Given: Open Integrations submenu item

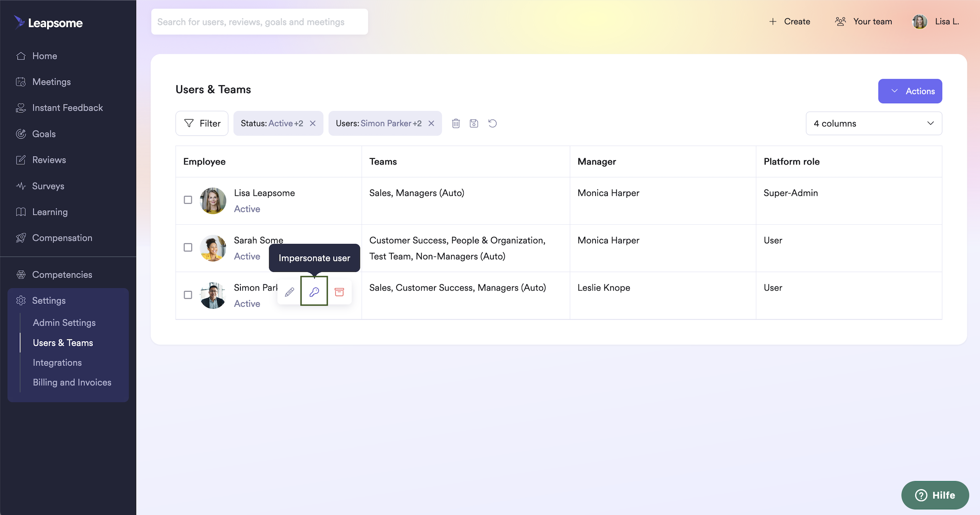Looking at the screenshot, I should pos(57,363).
